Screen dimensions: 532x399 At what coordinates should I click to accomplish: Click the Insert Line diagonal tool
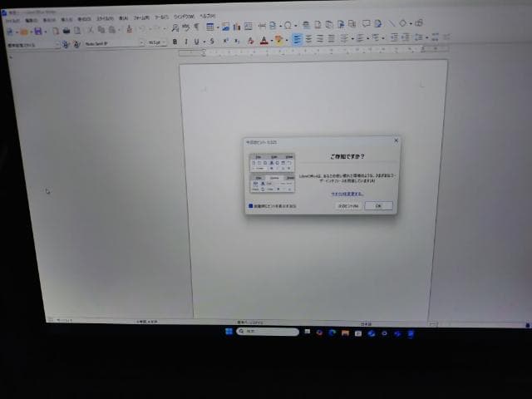click(392, 23)
